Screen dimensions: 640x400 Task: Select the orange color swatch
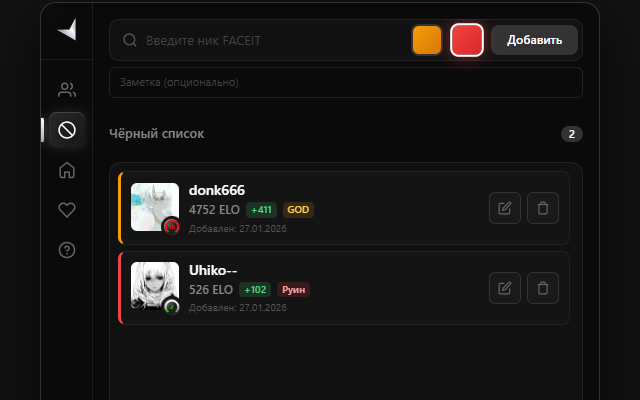(x=427, y=40)
